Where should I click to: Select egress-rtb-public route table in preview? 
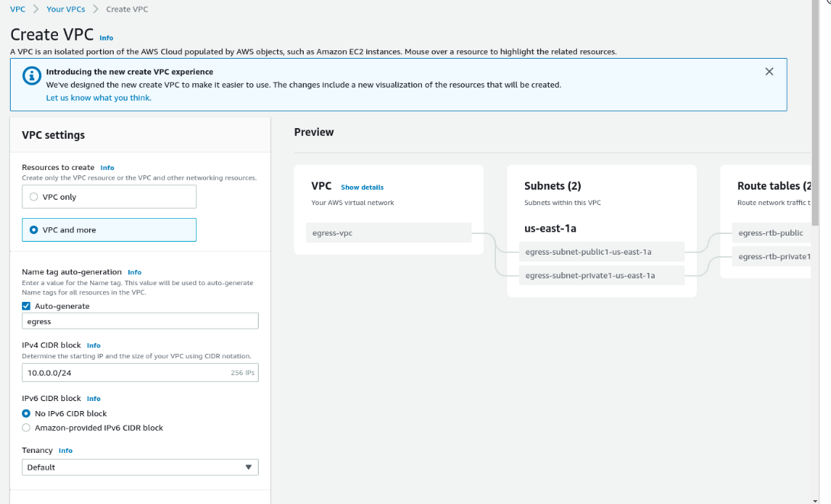(x=771, y=233)
